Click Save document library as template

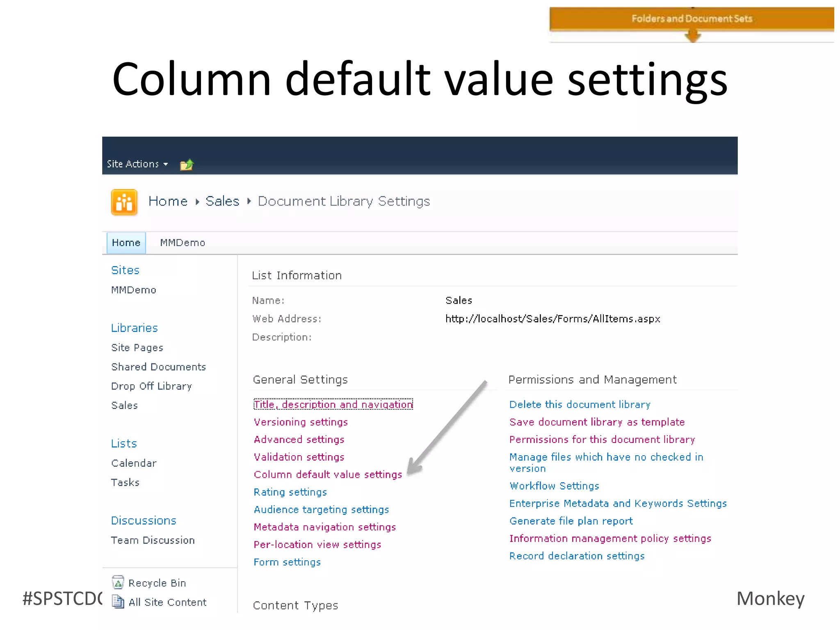coord(597,422)
